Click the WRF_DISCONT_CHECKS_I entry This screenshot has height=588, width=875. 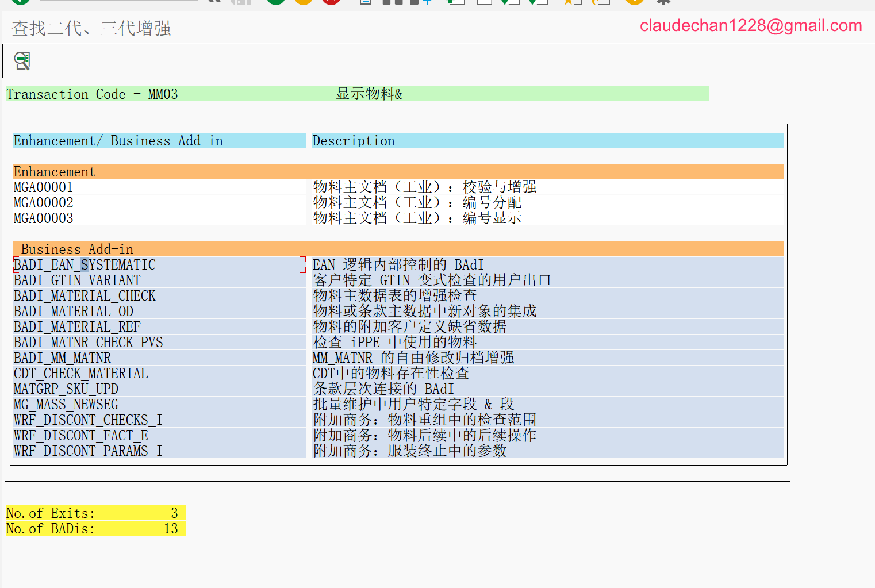pos(88,420)
